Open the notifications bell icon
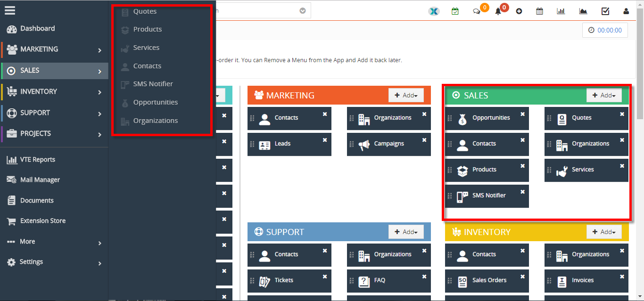Screen dimensions: 644x301 tap(498, 12)
